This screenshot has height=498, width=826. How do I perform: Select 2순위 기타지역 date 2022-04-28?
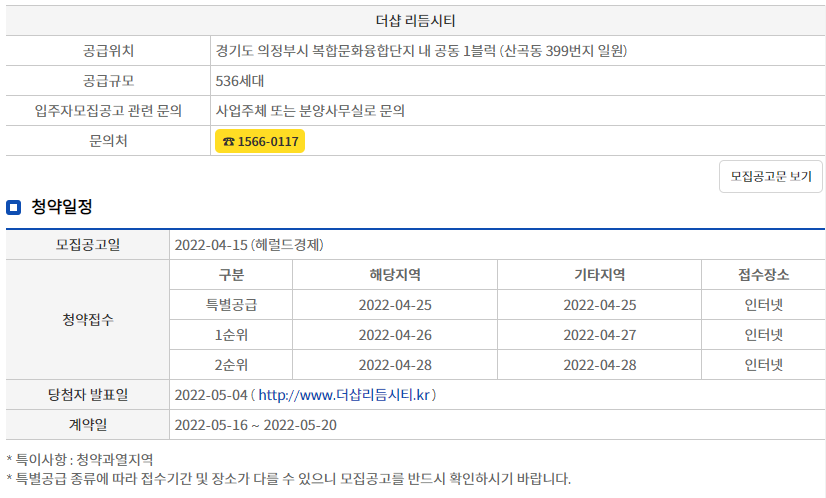click(x=599, y=365)
